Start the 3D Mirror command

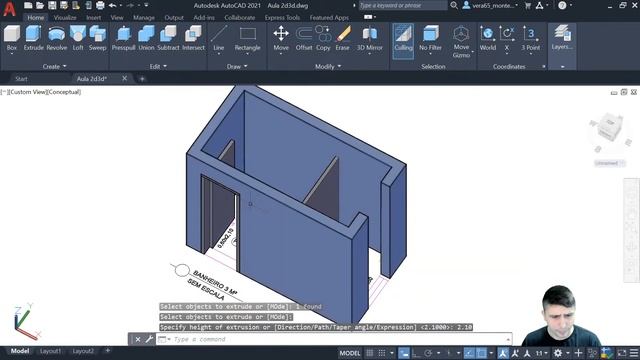pyautogui.click(x=370, y=38)
